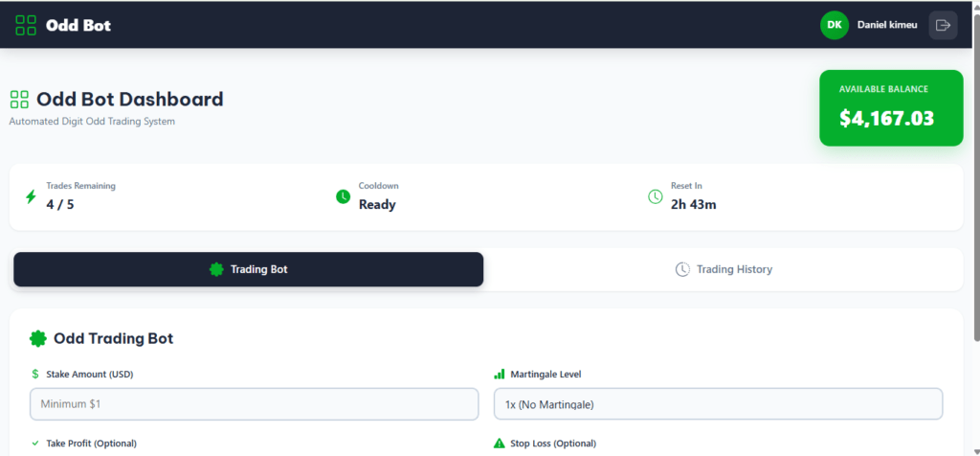Screen dimensions: 980x456
Task: Click the Available Balance card
Action: pyautogui.click(x=891, y=107)
